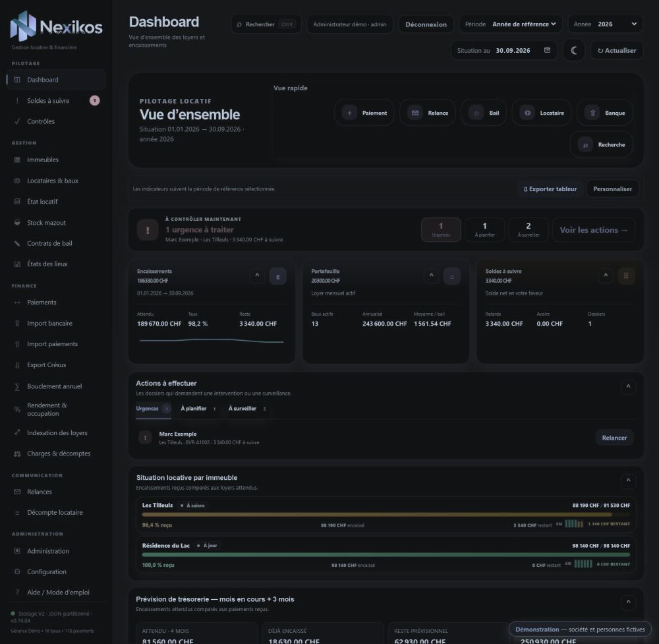
Task: Click the Situation au date field
Action: pos(504,51)
